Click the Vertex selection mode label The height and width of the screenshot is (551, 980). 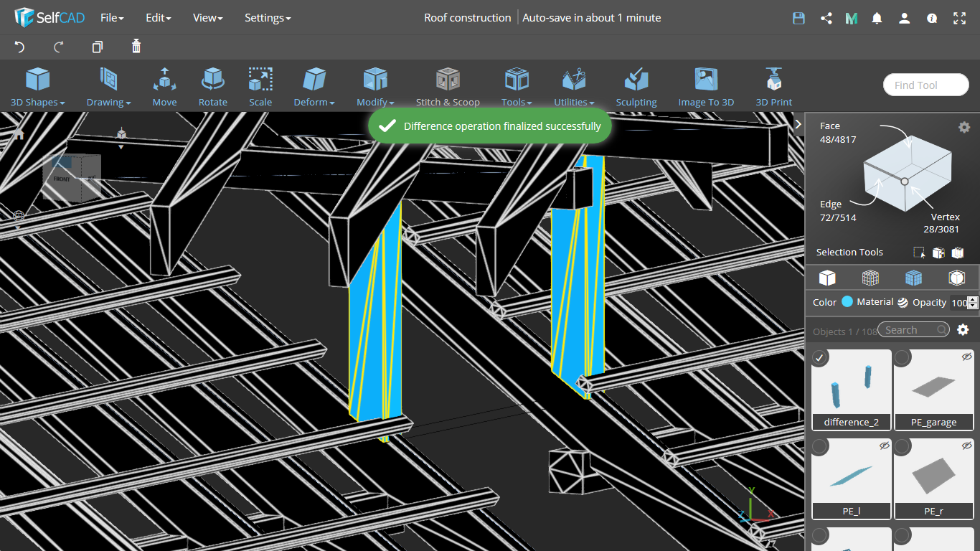tap(945, 217)
